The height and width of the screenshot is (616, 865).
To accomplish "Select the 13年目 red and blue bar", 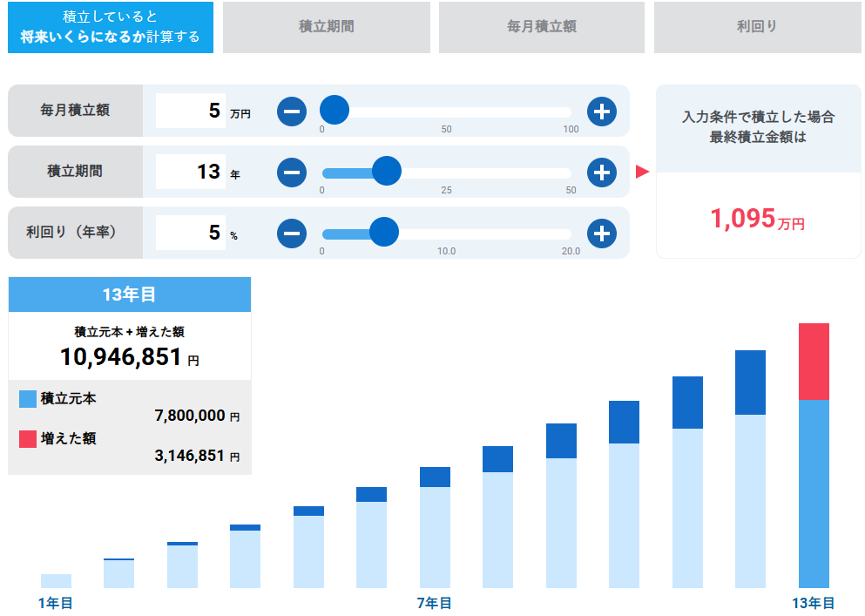I will coord(814,457).
